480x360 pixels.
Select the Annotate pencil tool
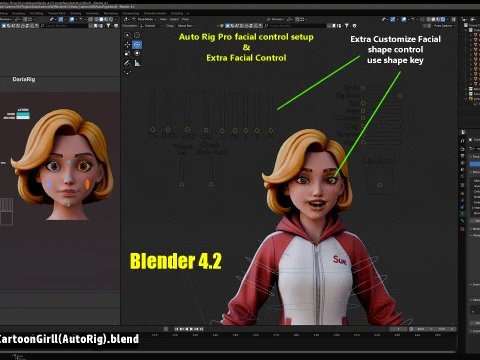coord(127,63)
